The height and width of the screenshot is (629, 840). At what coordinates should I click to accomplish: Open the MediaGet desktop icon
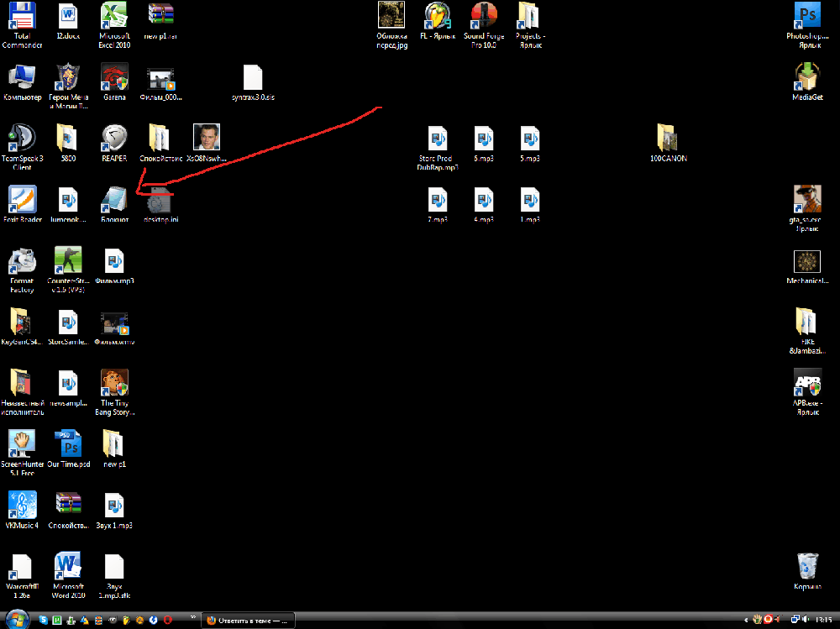(x=807, y=78)
